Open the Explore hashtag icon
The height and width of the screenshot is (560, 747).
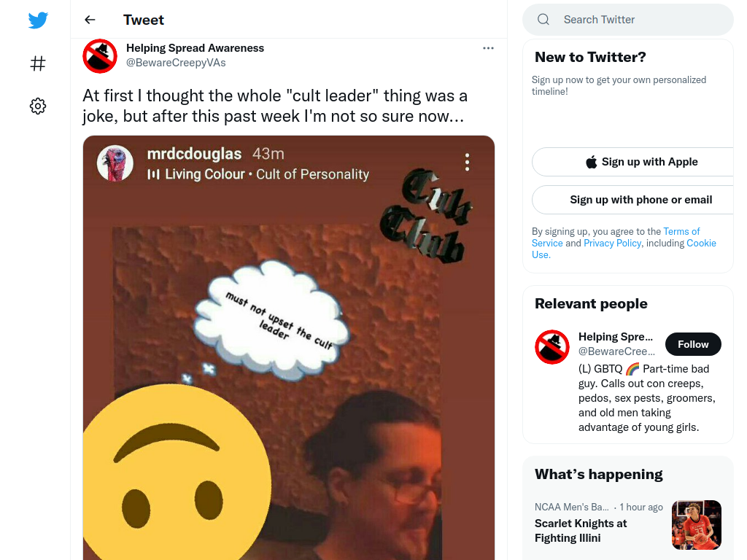[38, 63]
